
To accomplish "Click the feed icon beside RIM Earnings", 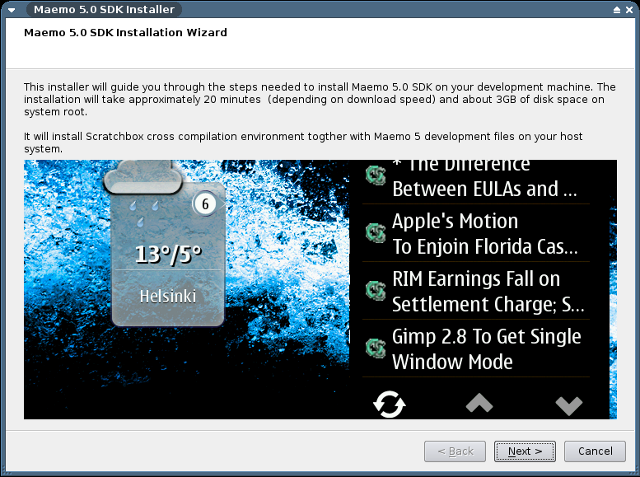I will (x=376, y=291).
